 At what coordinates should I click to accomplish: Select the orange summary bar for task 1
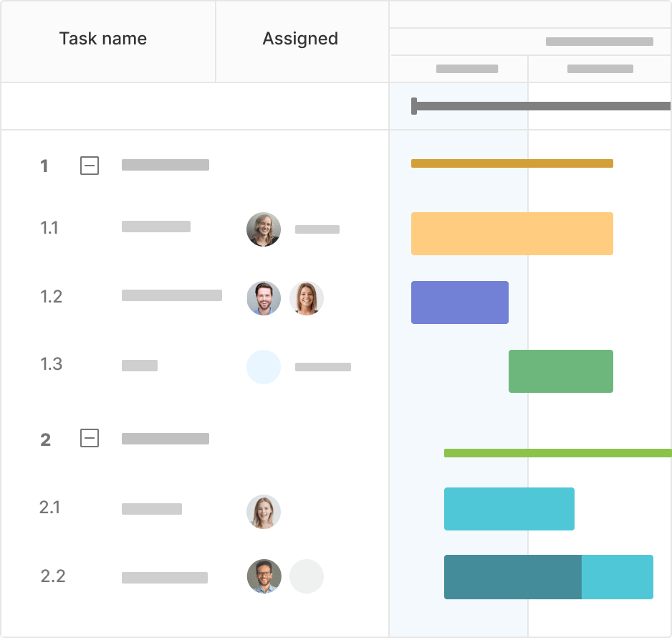pyautogui.click(x=511, y=163)
